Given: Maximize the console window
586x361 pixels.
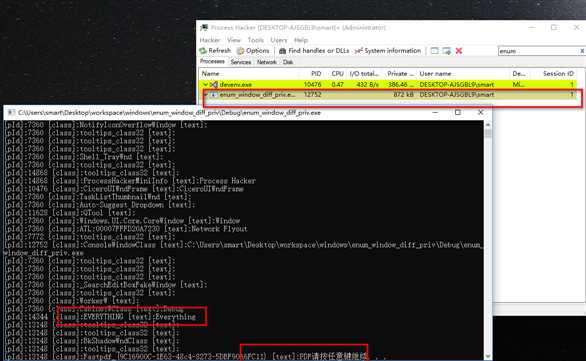Looking at the screenshot, I should [x=457, y=112].
